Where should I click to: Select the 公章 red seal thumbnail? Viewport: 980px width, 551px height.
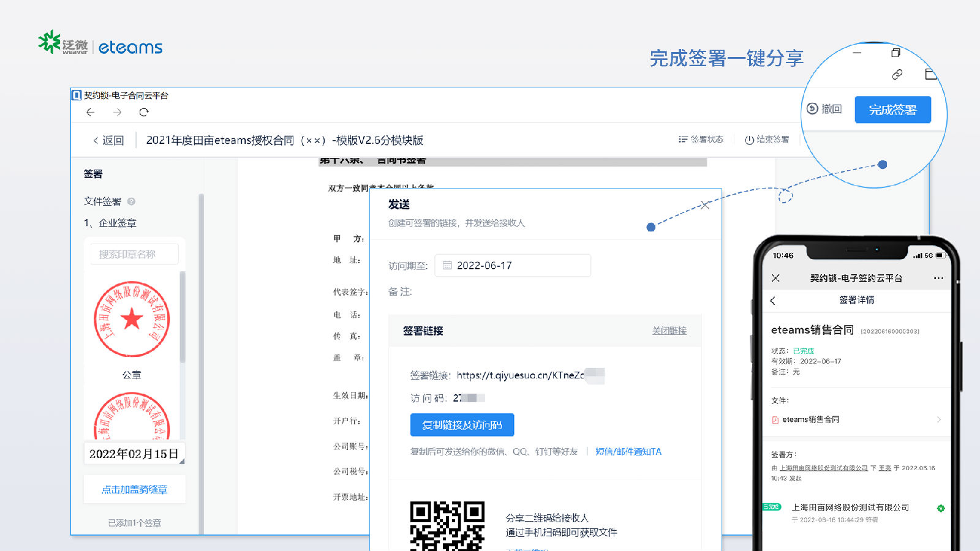pyautogui.click(x=132, y=319)
